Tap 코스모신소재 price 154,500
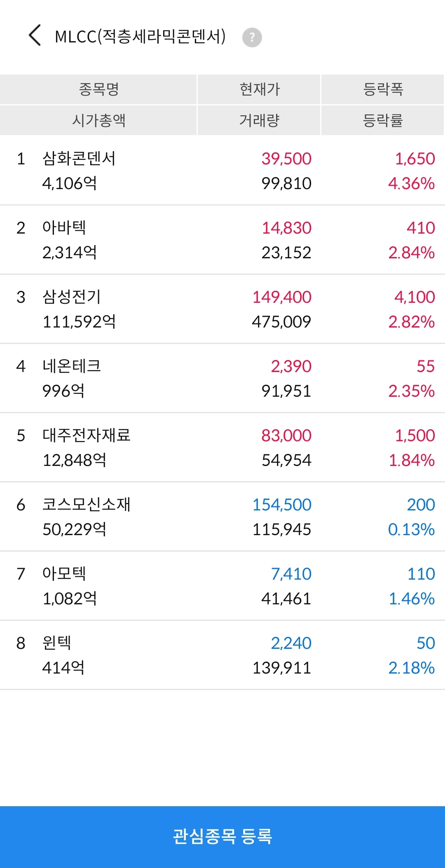Screen dimensions: 445x868 282,505
